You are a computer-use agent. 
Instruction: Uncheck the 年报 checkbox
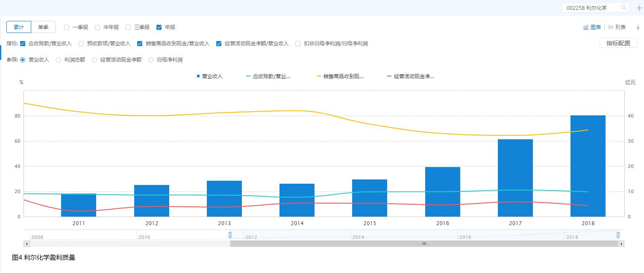tap(159, 27)
